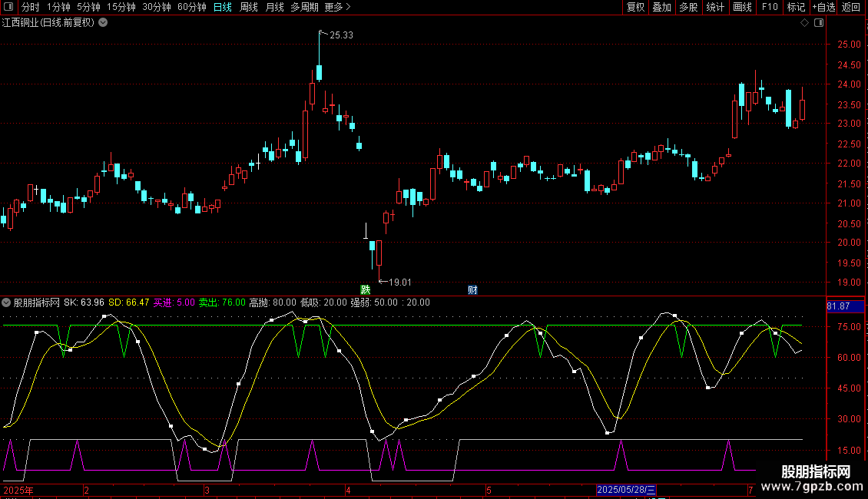Click the 19.01 low price marker
The image size is (868, 499).
click(399, 283)
